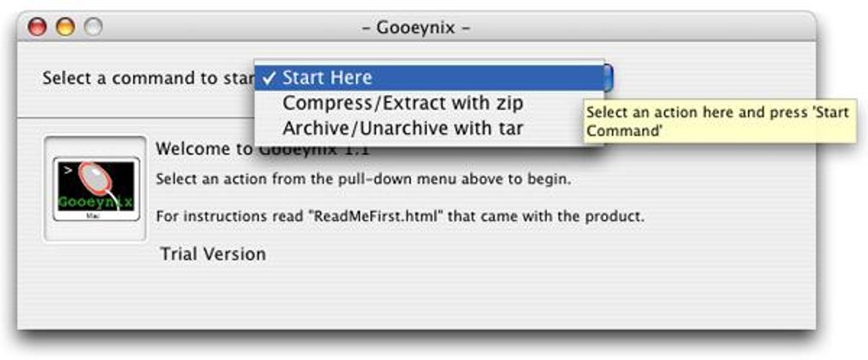Click the red close window button
868x360 pixels.
click(x=38, y=27)
